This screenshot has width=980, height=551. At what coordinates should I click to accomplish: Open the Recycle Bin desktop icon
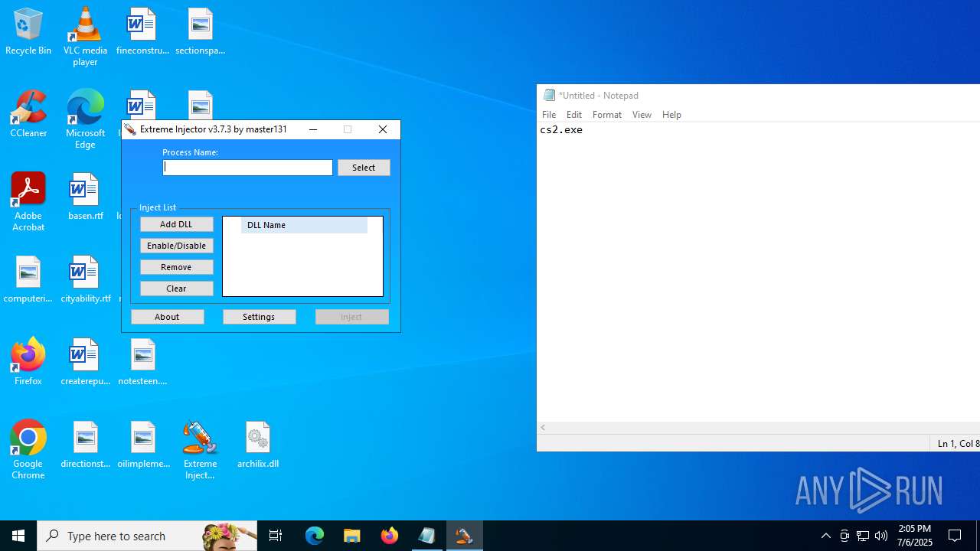click(x=28, y=32)
